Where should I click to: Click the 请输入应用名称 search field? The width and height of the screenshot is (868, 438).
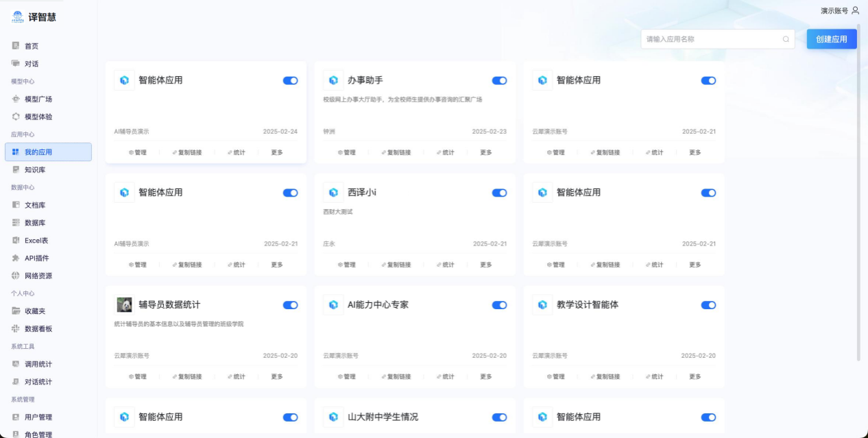click(x=718, y=39)
